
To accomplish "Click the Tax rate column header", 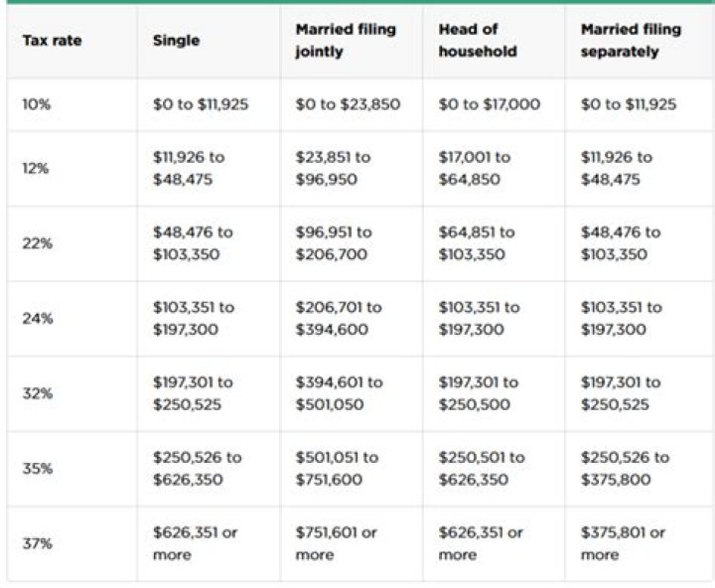I will coord(51,41).
